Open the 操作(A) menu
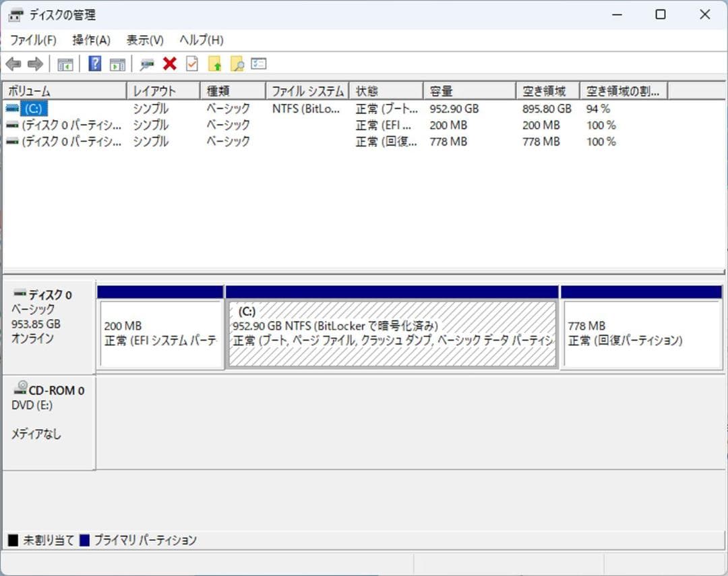728x576 pixels. 90,40
